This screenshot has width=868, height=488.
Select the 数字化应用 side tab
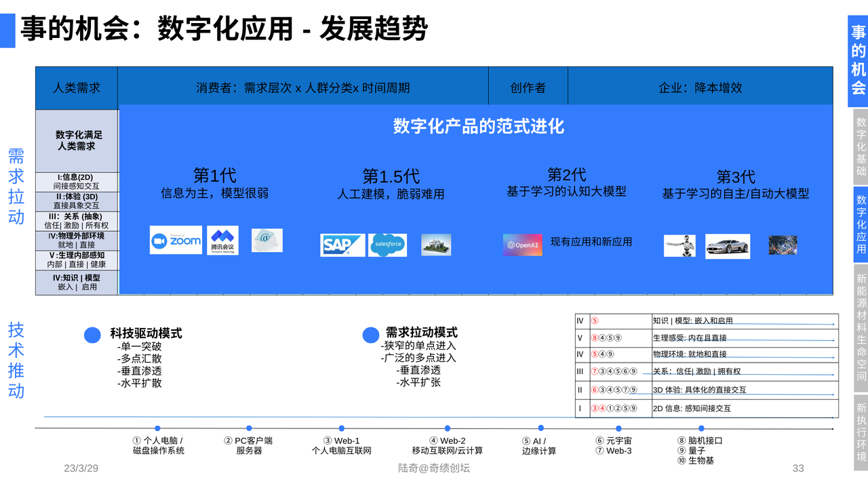[861, 224]
